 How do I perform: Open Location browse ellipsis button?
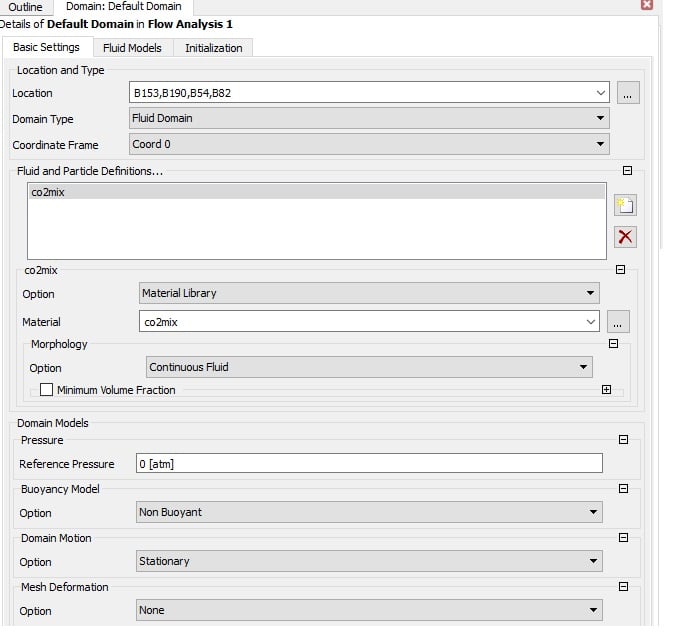[628, 93]
